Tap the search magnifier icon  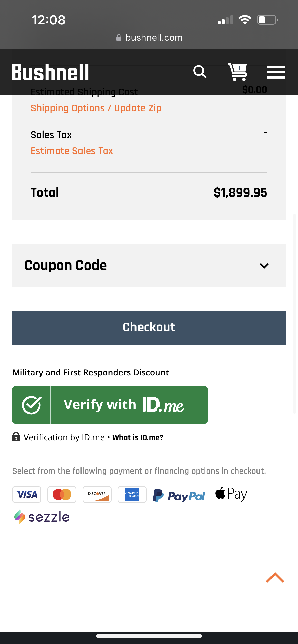(200, 72)
